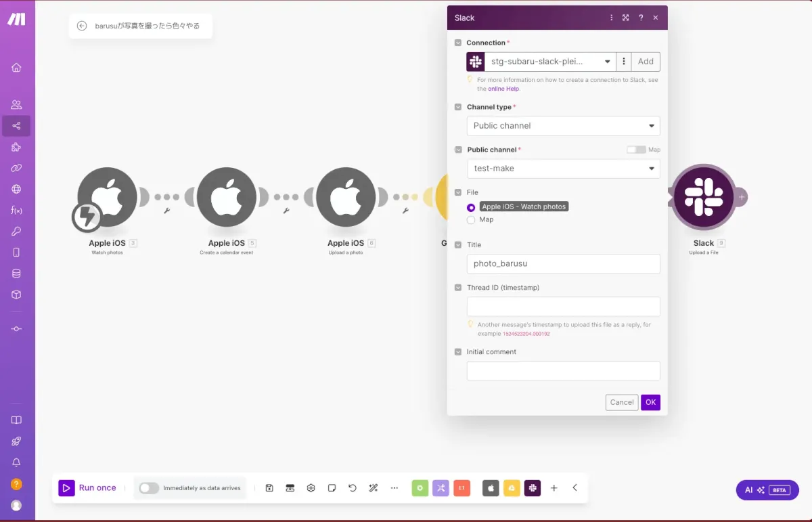
Task: Open the Resource hub book icon
Action: point(16,420)
